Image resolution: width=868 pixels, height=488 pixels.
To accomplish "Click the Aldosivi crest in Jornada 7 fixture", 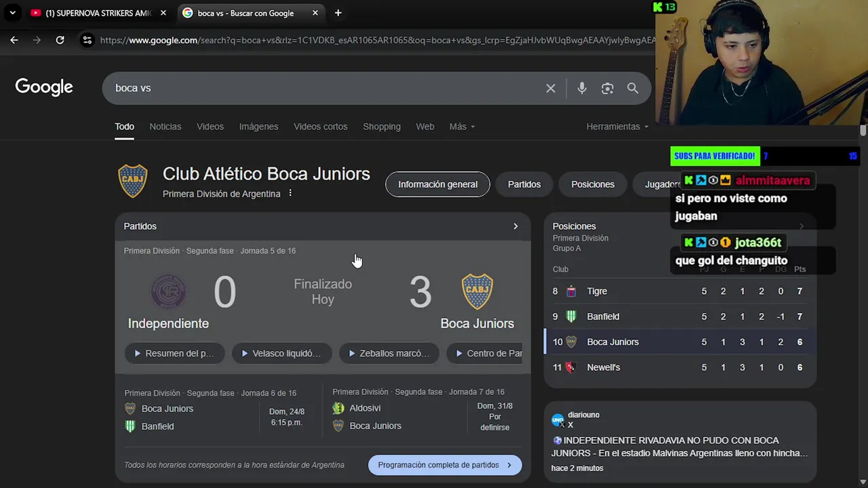I will click(x=338, y=408).
